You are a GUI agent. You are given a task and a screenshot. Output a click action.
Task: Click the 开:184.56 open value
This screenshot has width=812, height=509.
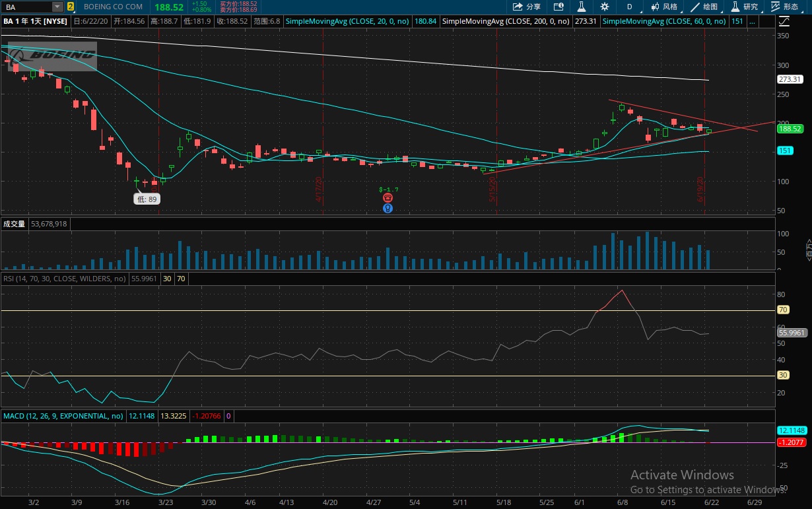pyautogui.click(x=130, y=21)
